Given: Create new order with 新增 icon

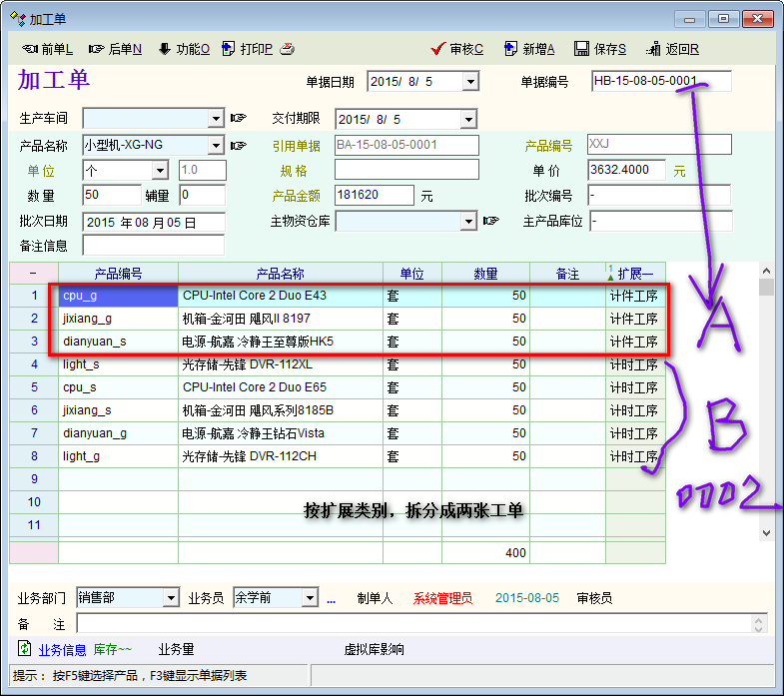Looking at the screenshot, I should click(510, 49).
